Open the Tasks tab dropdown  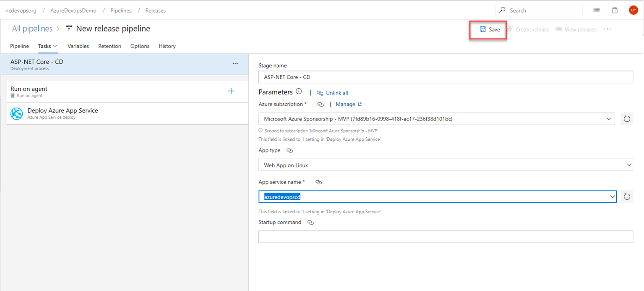click(x=48, y=46)
